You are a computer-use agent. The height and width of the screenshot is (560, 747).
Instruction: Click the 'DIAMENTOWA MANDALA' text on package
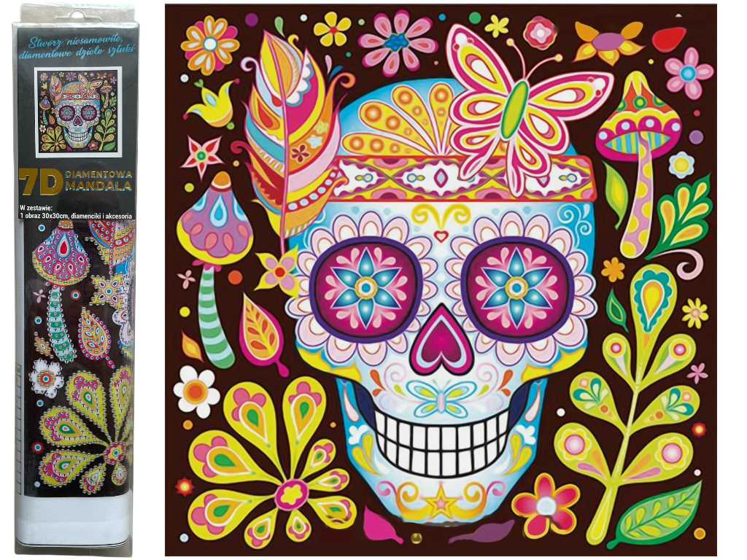pos(98,179)
